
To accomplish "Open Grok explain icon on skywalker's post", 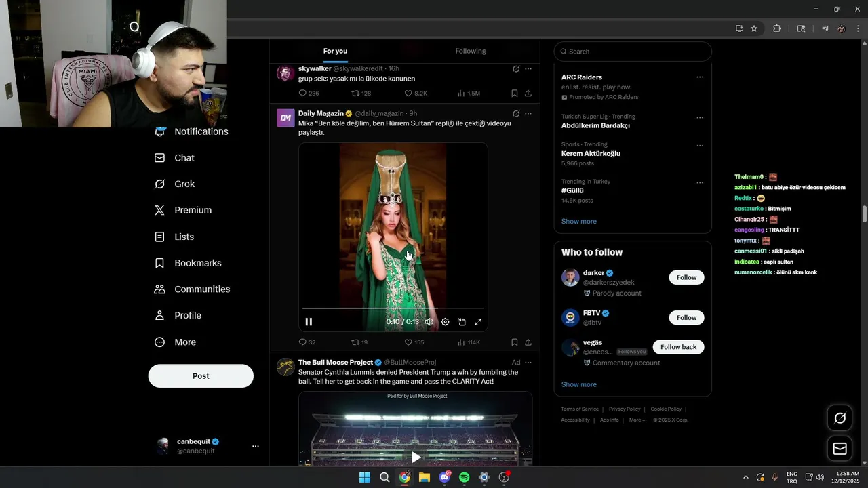I will (516, 69).
